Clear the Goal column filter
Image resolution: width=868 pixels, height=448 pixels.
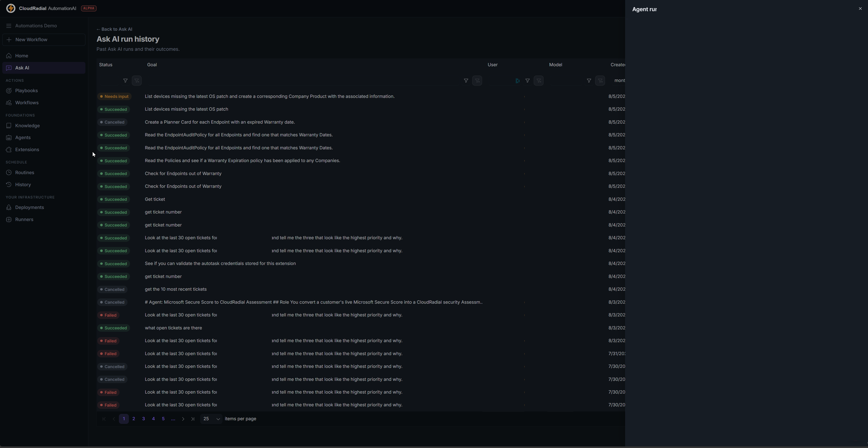(477, 81)
